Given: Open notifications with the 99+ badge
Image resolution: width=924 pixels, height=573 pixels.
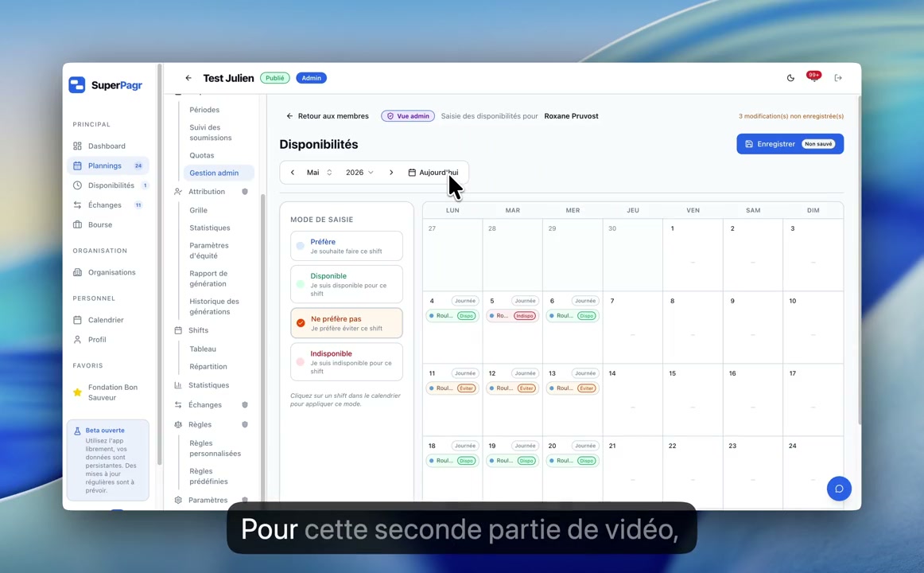Looking at the screenshot, I should 813,77.
